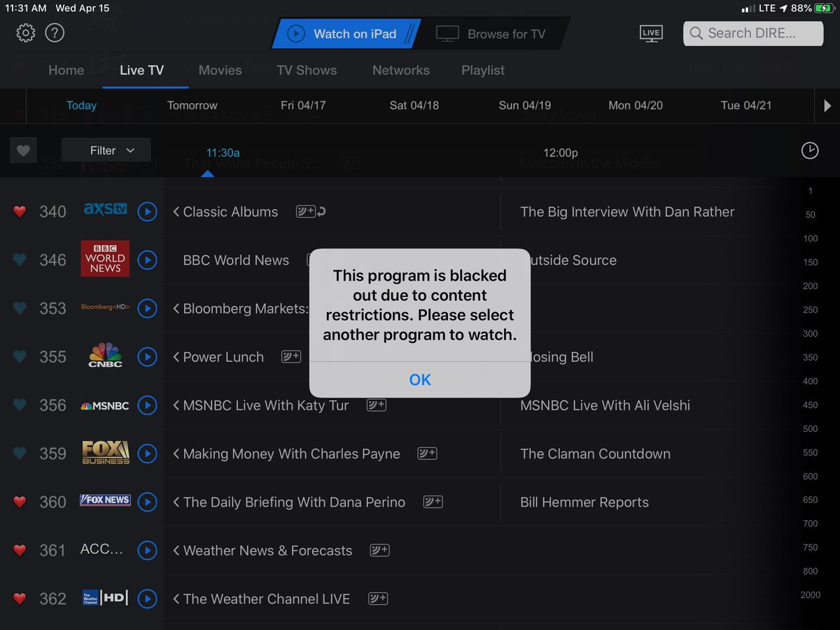Open the Movies tab
The image size is (840, 630).
pos(220,70)
